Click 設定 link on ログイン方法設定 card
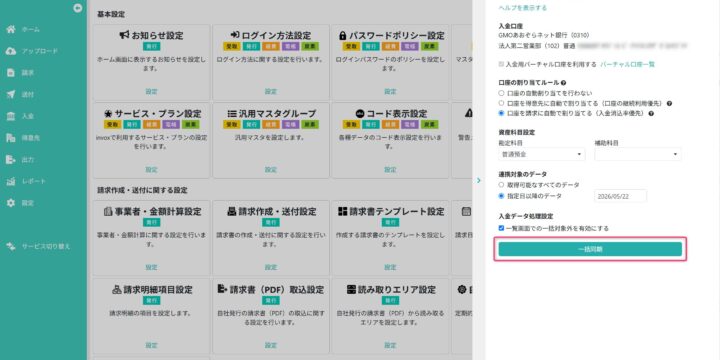 tap(271, 91)
